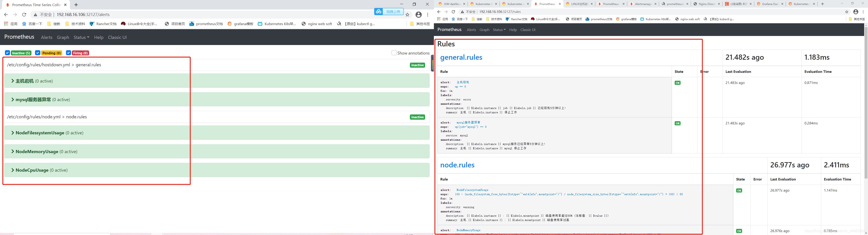
Task: Open Alerts in rules window navbar
Action: click(x=471, y=30)
